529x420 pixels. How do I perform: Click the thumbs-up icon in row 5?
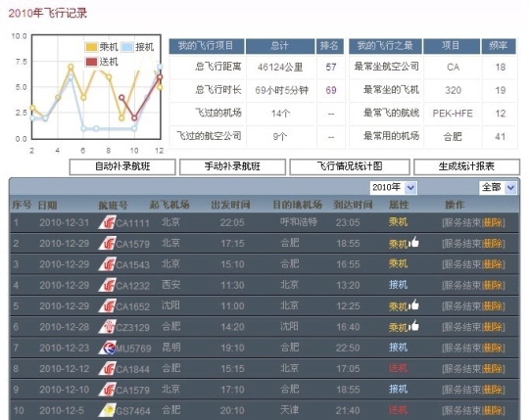[414, 304]
